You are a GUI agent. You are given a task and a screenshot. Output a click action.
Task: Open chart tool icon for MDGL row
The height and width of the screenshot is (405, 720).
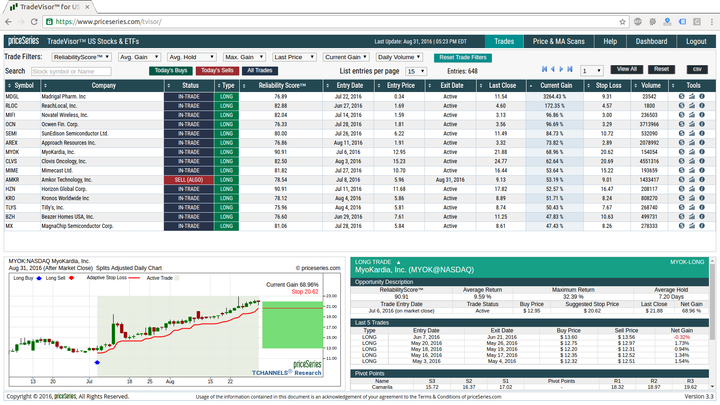click(x=692, y=96)
